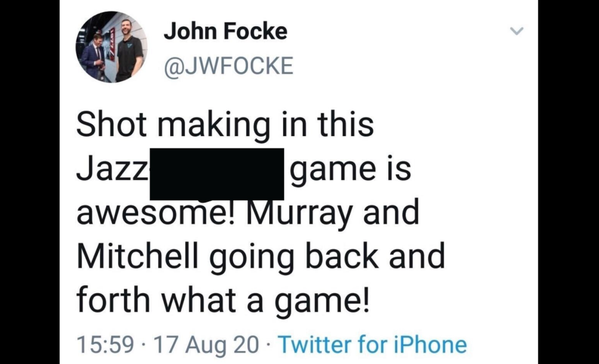Click the black redaction box in the tweet
The width and height of the screenshot is (599, 364).
point(216,174)
